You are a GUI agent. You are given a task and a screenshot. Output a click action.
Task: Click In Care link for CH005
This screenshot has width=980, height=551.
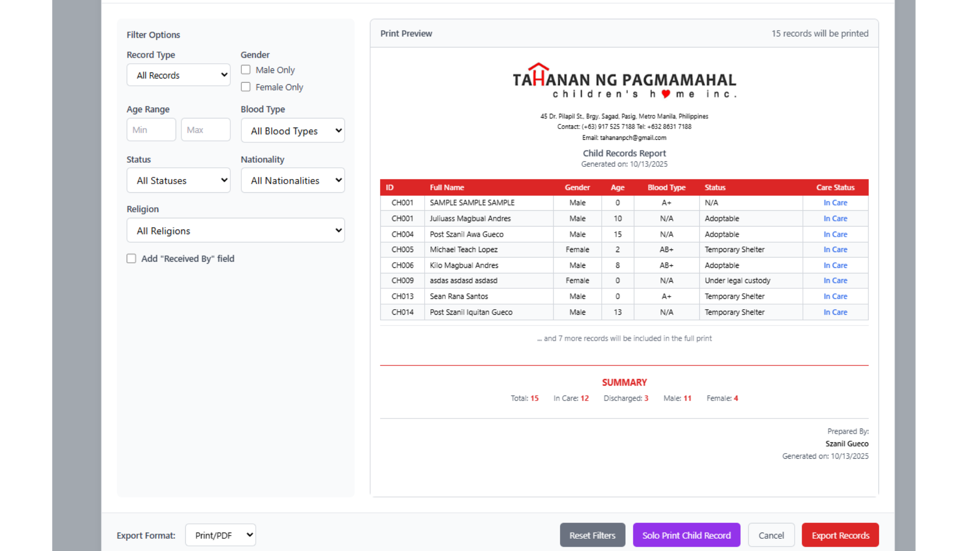pyautogui.click(x=835, y=249)
